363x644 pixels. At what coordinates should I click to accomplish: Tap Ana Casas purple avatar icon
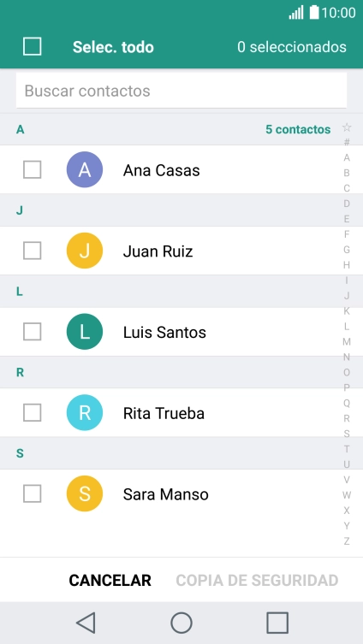point(85,169)
